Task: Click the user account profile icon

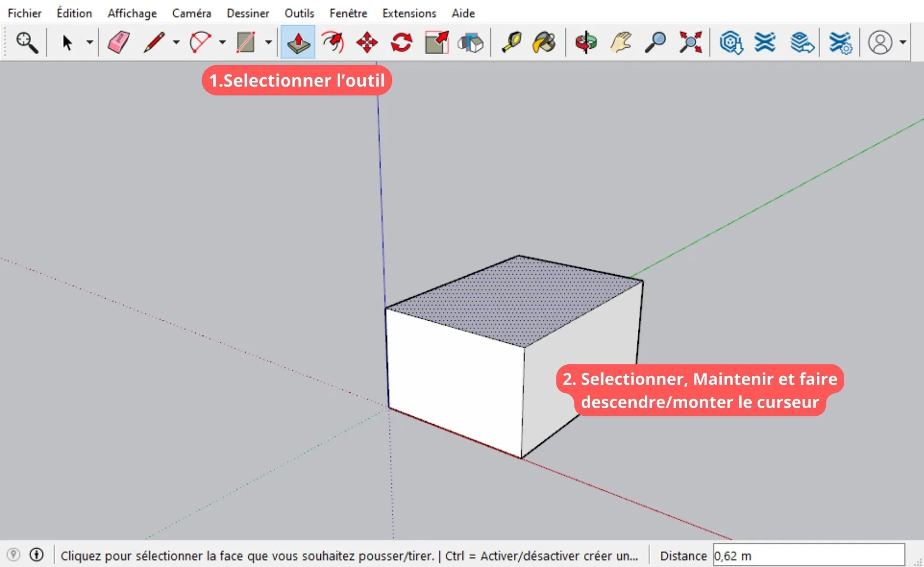Action: tap(880, 43)
